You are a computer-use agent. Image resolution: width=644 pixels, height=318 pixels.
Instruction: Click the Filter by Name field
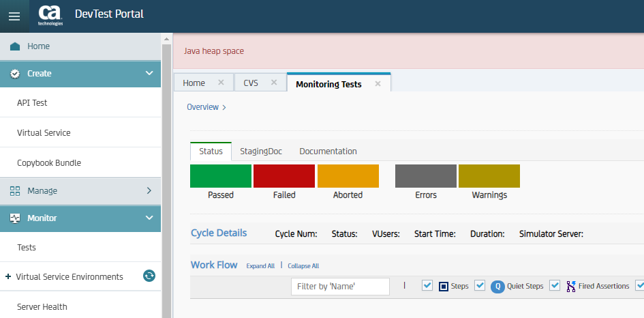(340, 287)
